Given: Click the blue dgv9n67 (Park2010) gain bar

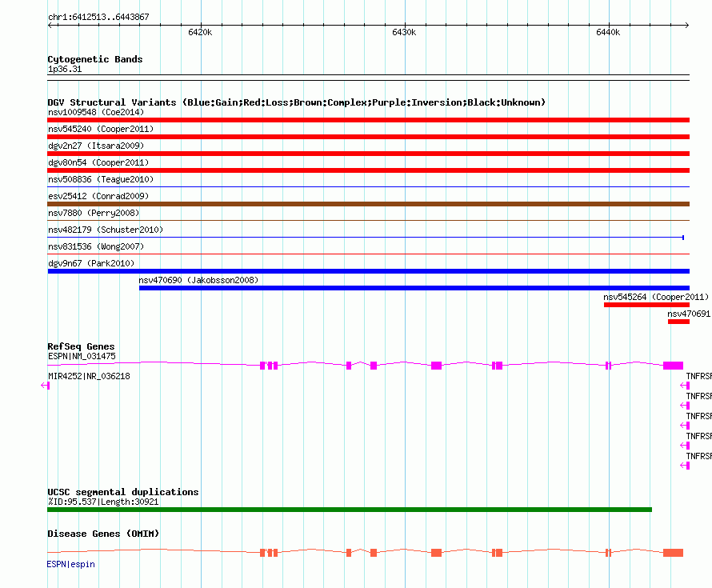Looking at the screenshot, I should click(368, 271).
